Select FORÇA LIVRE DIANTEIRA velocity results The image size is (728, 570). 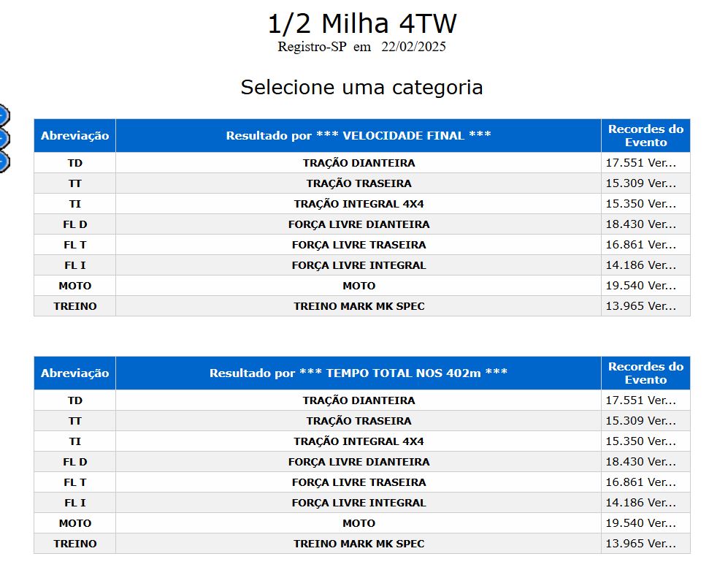tap(359, 224)
